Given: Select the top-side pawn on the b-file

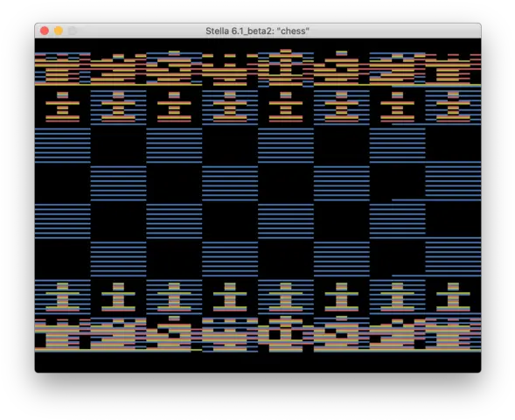Looking at the screenshot, I should pos(118,107).
